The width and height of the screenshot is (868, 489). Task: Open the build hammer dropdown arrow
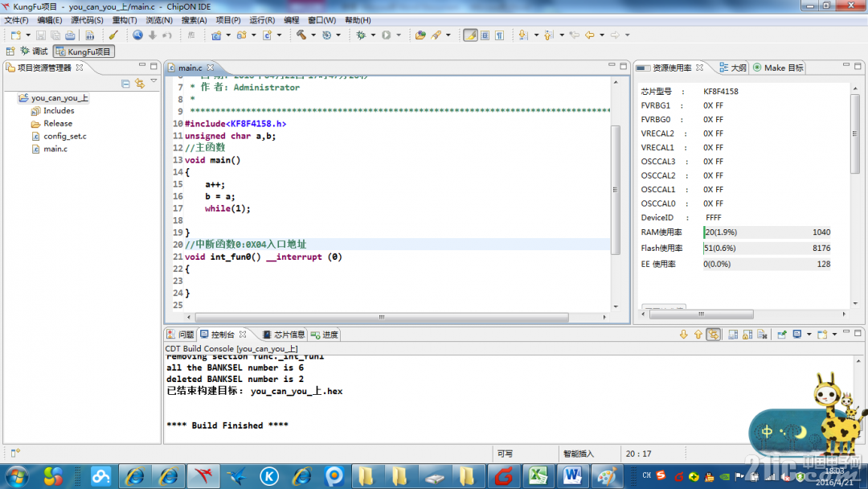pos(313,35)
